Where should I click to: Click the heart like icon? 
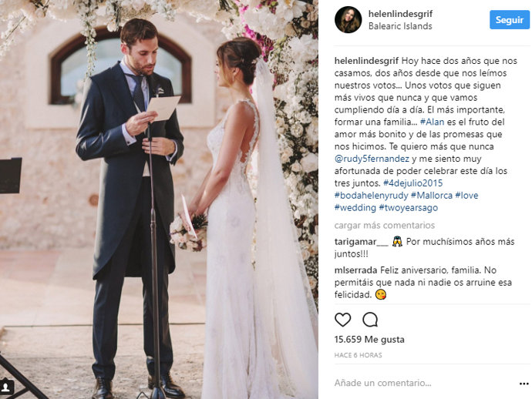click(342, 320)
